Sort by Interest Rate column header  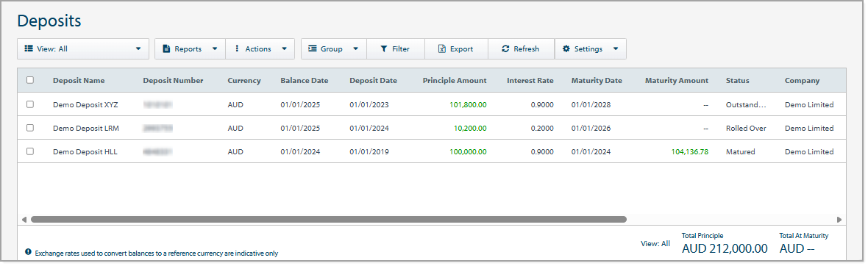point(530,80)
